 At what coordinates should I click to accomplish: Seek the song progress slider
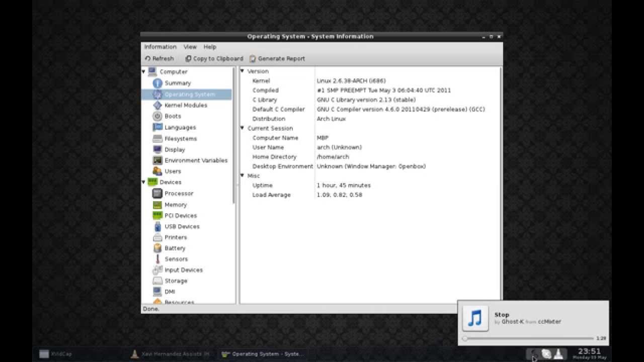coord(528,338)
